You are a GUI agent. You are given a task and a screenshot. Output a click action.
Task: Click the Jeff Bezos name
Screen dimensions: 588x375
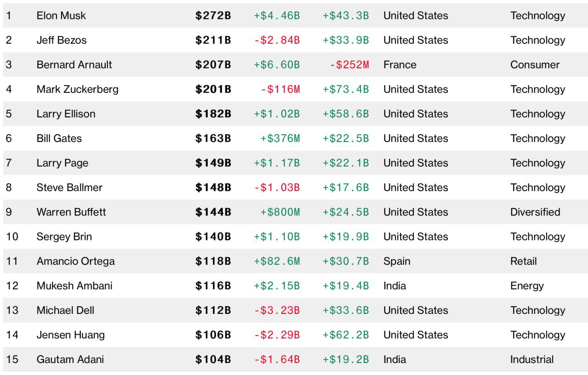pyautogui.click(x=62, y=40)
